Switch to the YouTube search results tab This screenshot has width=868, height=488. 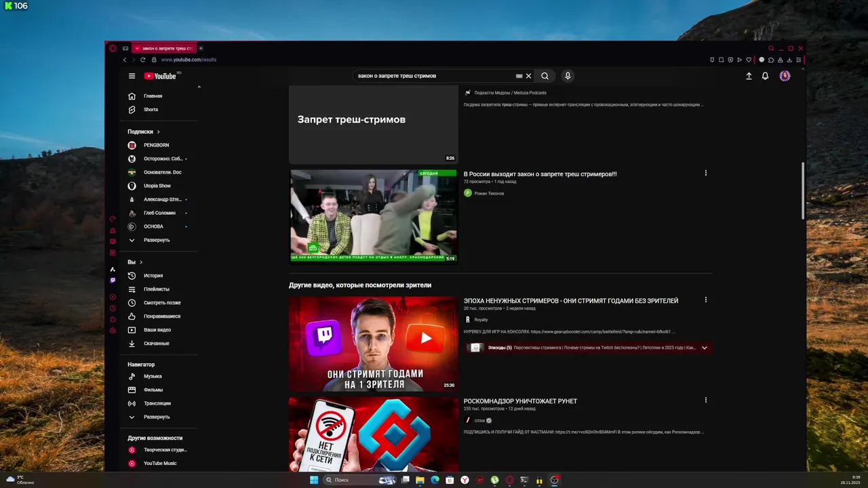coord(164,48)
